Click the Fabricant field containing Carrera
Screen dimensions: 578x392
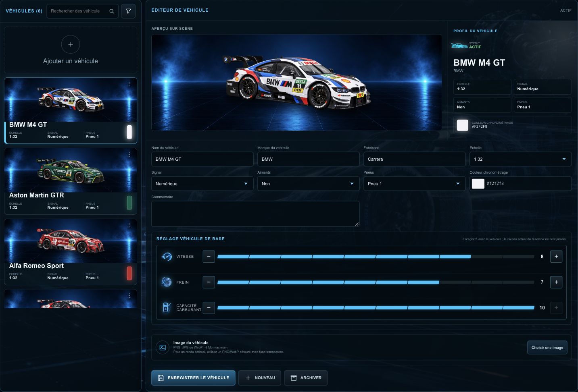pyautogui.click(x=414, y=159)
